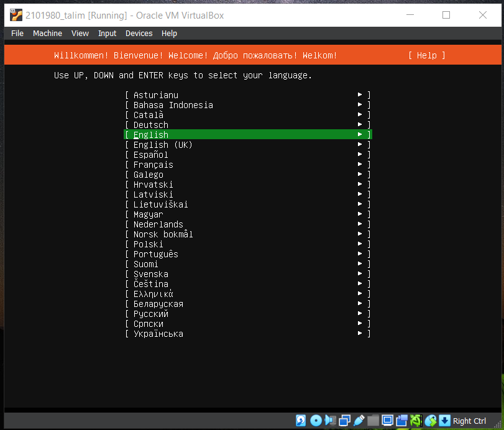Open the audio speaker and microphone indicator

tap(330, 420)
